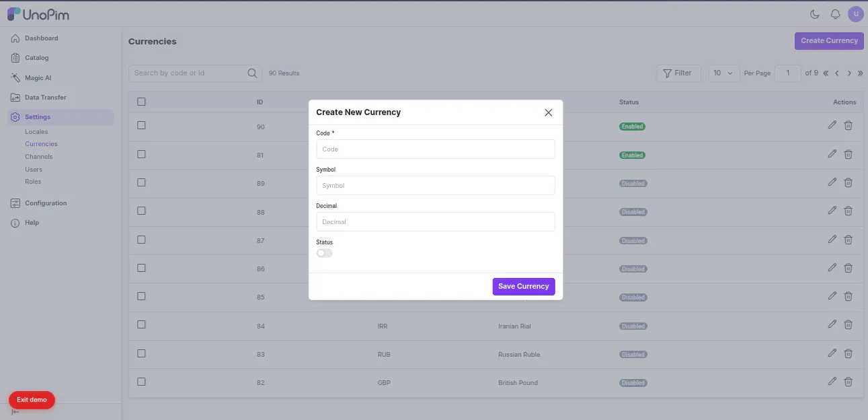Check the select-all header checkbox
868x420 pixels.
(x=141, y=102)
